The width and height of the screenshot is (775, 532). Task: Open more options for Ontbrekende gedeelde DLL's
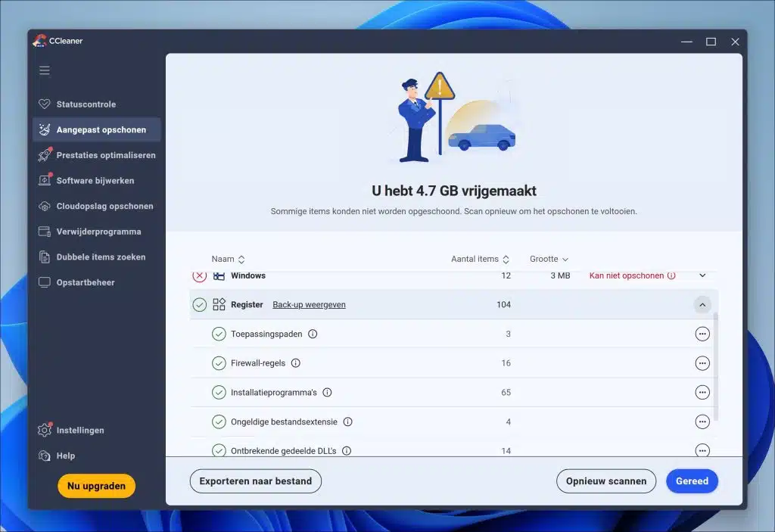click(x=702, y=450)
